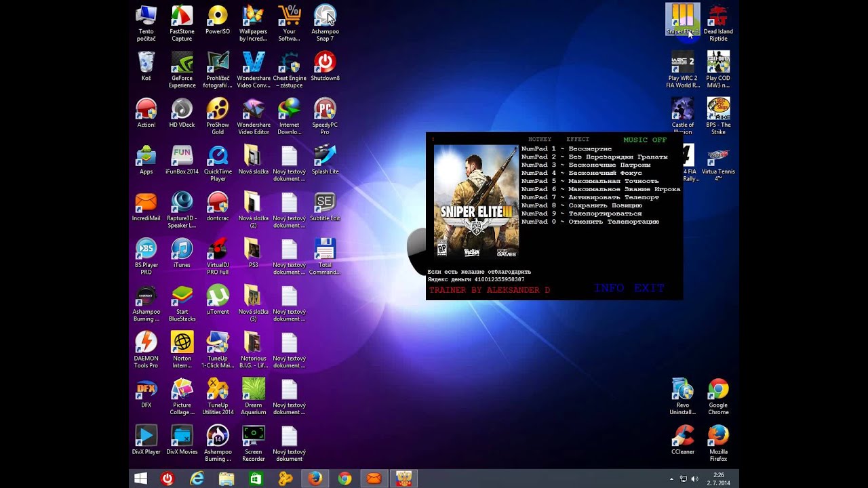The image size is (868, 488).
Task: Select the CCleaner desktop icon
Action: click(x=682, y=439)
